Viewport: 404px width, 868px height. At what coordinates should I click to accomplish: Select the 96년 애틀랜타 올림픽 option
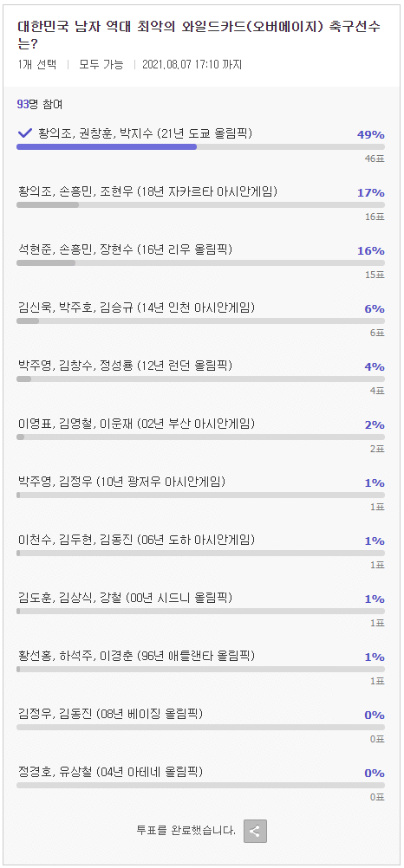pyautogui.click(x=200, y=666)
